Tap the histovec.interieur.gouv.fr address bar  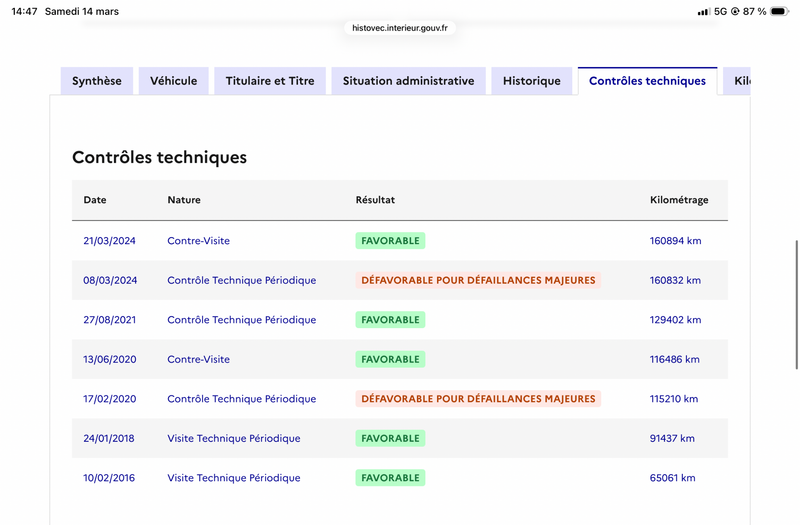[x=400, y=28]
